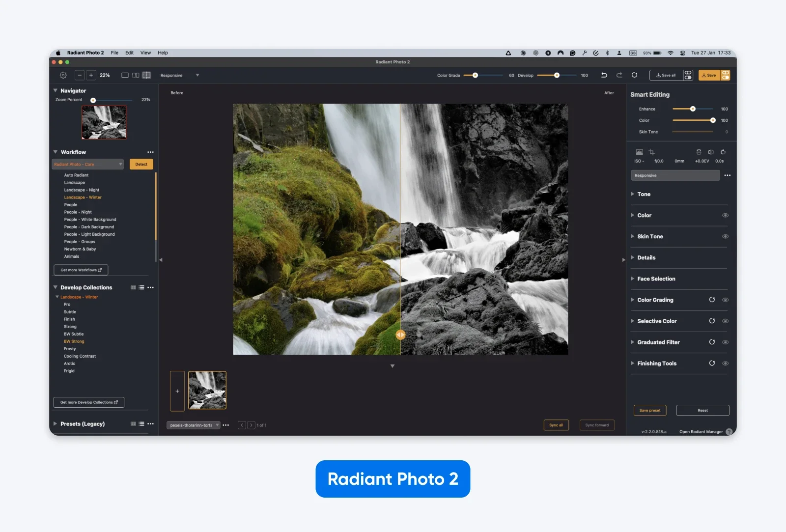Reset Color Grading with its circular arrow

point(712,300)
